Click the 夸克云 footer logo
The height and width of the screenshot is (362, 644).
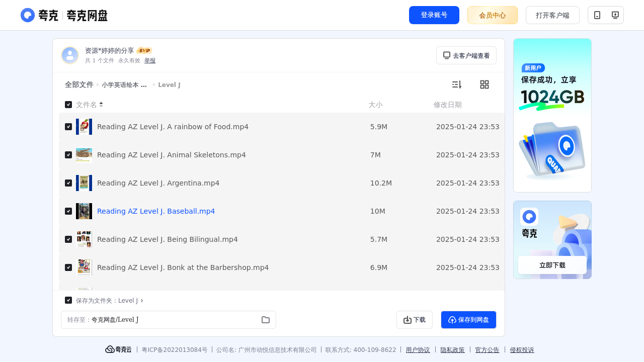coord(118,349)
